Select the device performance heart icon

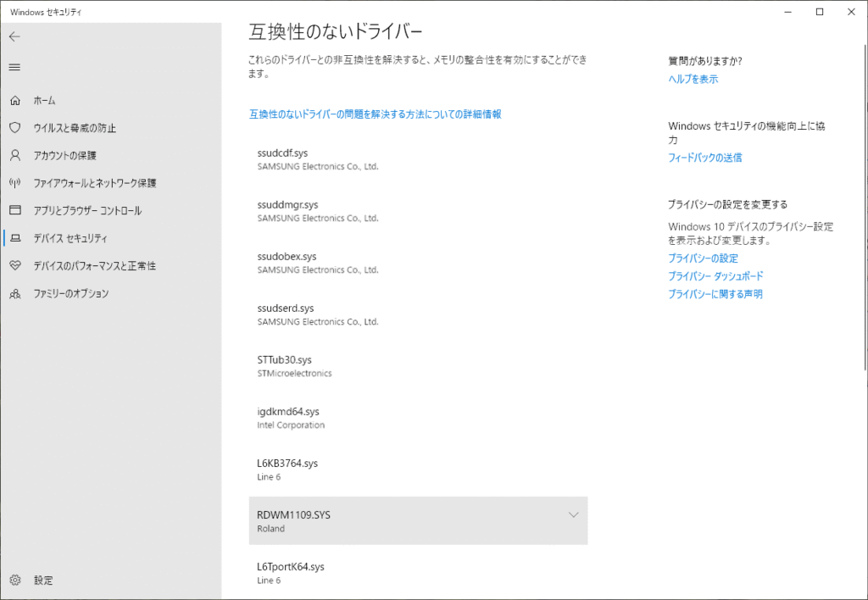14,265
